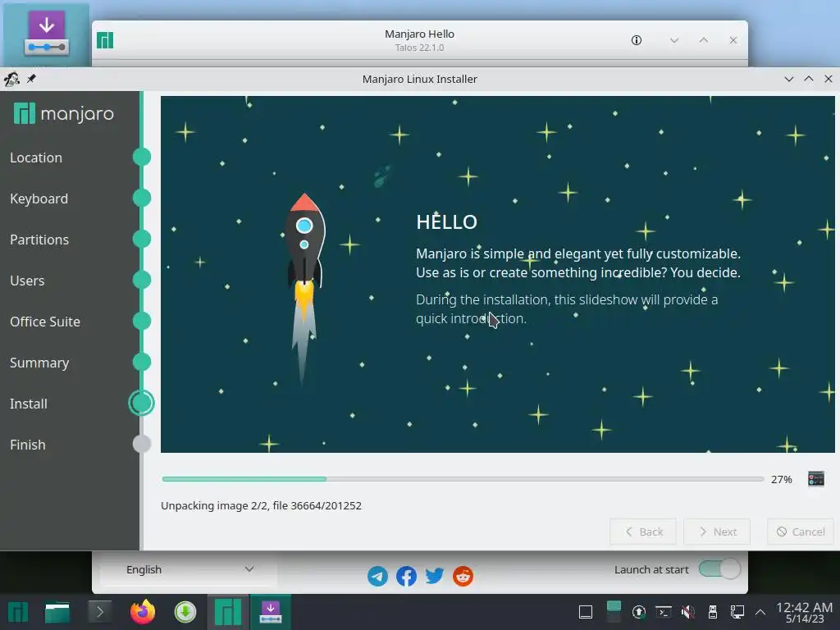840x630 pixels.
Task: Minimize the Manjaro Linux Installer window
Action: click(788, 79)
